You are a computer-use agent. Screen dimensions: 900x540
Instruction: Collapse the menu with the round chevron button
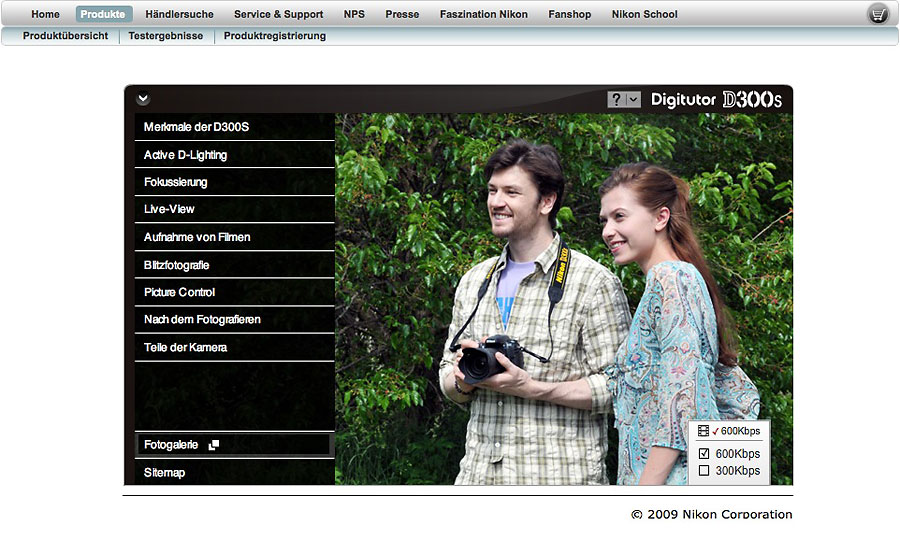(143, 98)
